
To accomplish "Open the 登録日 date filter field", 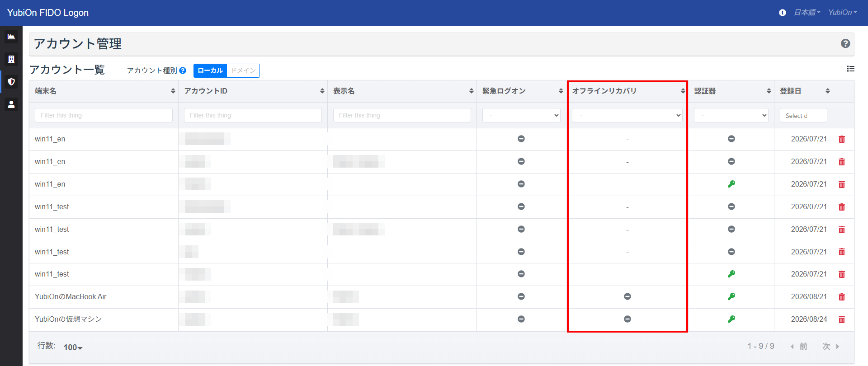I will pyautogui.click(x=803, y=115).
